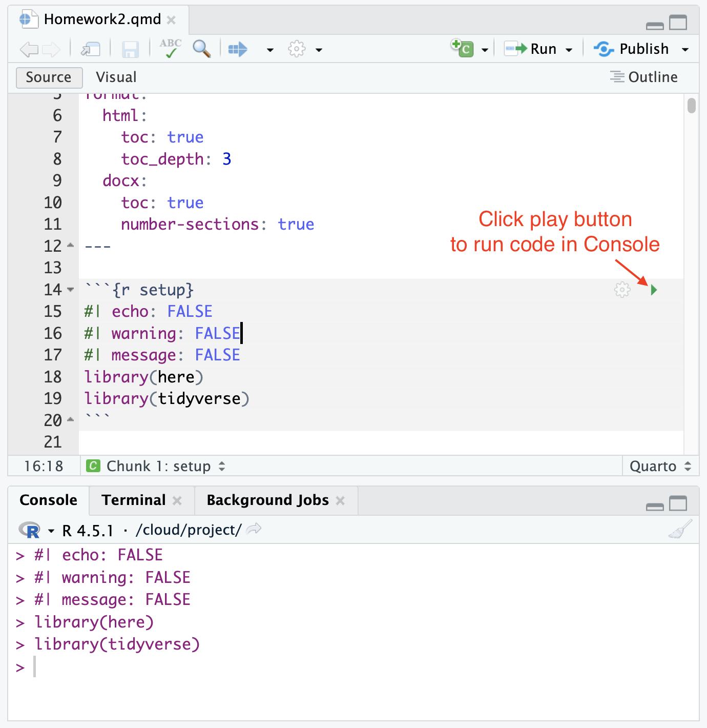Maximize the source editor pane

pos(678,23)
